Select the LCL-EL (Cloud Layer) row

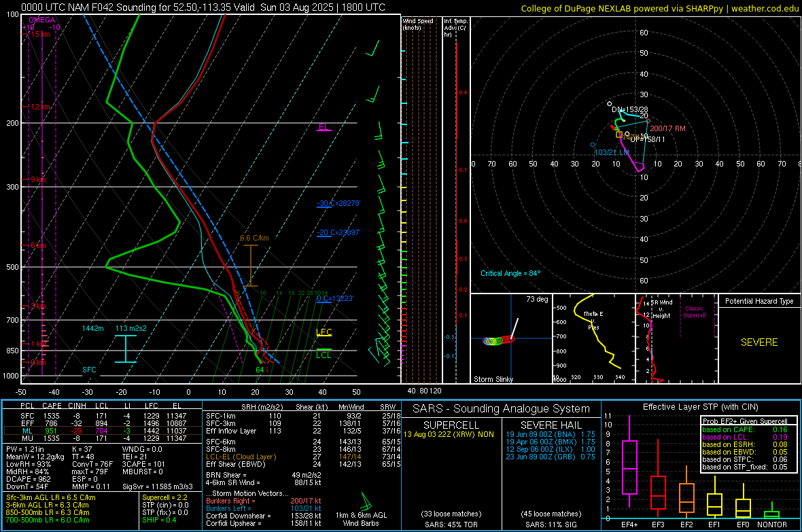[303, 457]
